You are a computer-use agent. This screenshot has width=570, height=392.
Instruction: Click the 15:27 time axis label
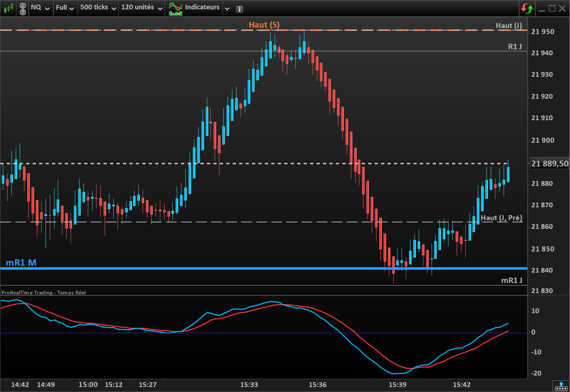pos(148,384)
